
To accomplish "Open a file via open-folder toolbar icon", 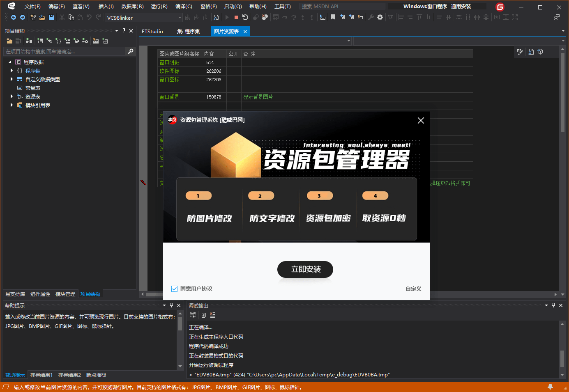I will coord(42,17).
